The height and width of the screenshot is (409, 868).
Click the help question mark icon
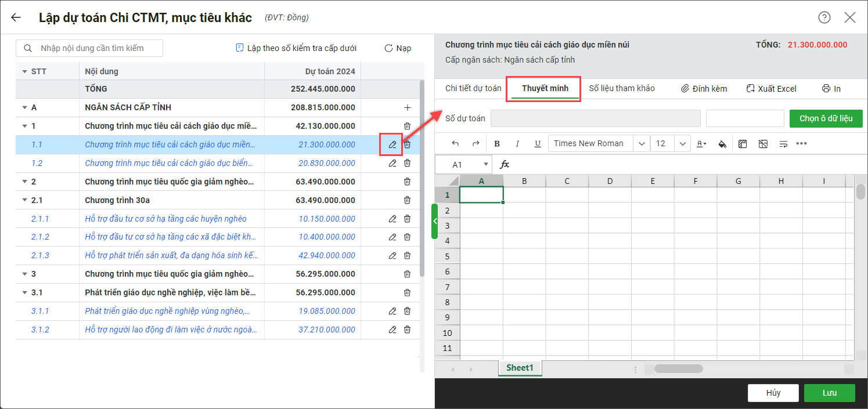coord(824,17)
